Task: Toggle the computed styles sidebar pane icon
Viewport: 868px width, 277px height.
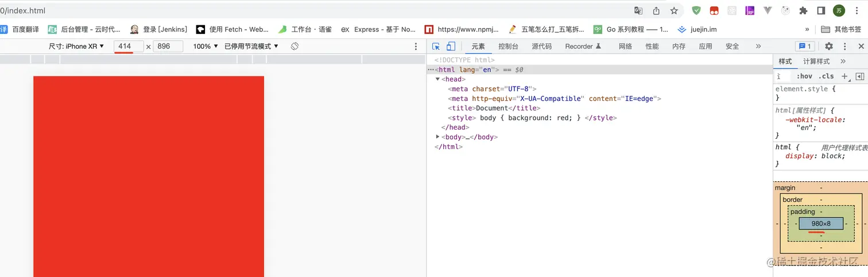Action: coord(859,76)
